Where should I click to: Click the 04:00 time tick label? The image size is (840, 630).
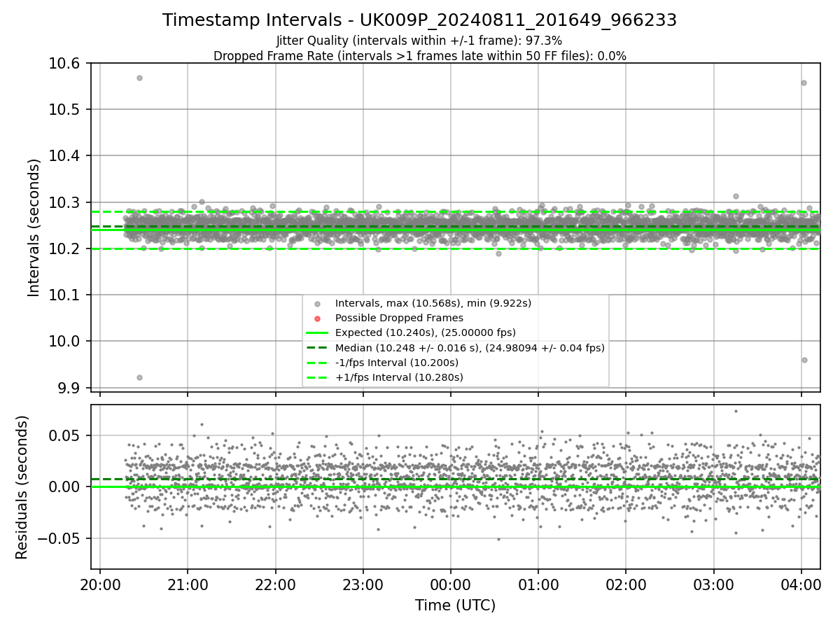(801, 584)
